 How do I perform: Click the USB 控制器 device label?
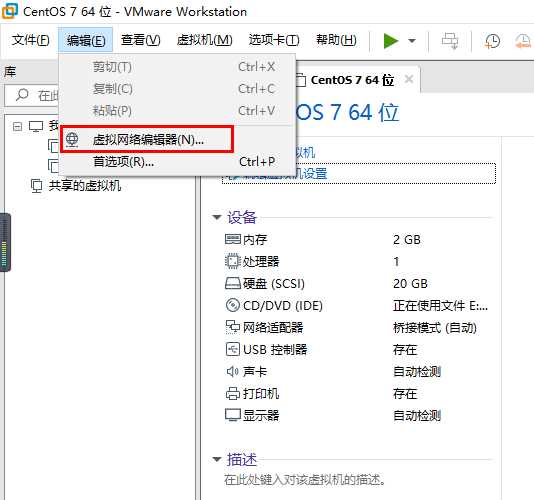(275, 349)
